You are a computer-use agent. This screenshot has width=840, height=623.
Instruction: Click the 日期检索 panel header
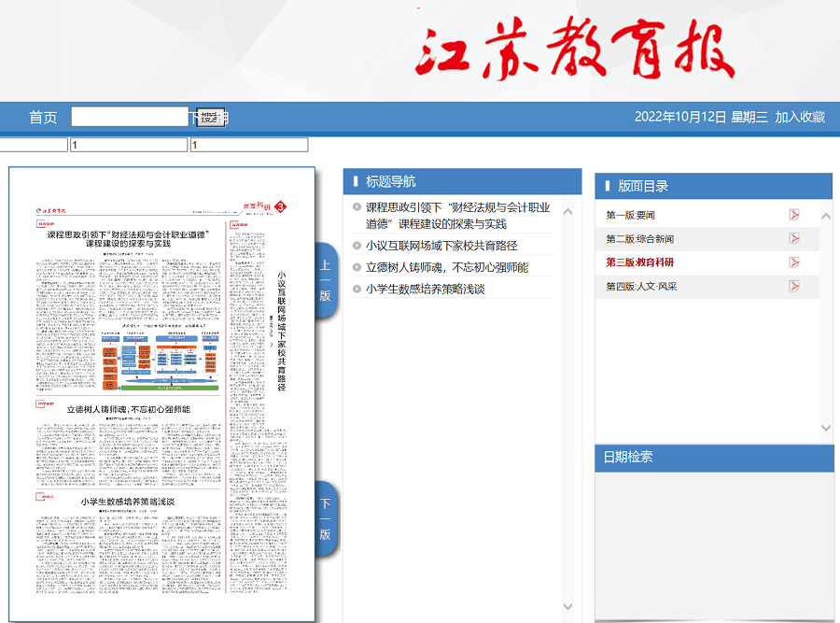(714, 458)
